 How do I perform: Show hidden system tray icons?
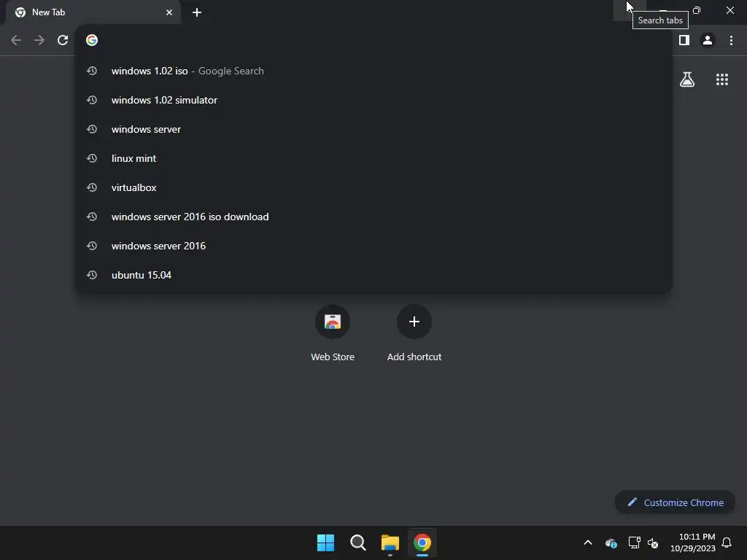(588, 542)
